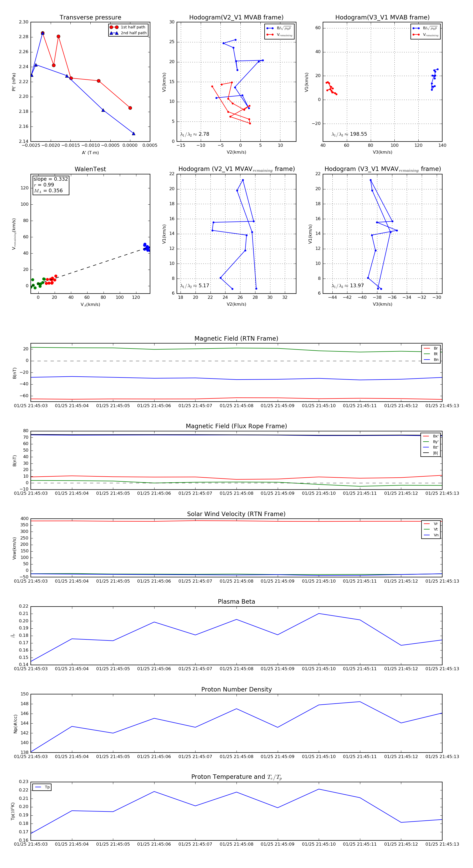Click the "Hodogram(V3_V1 MVAB frame)" title
The image size is (473, 868).
[382, 18]
